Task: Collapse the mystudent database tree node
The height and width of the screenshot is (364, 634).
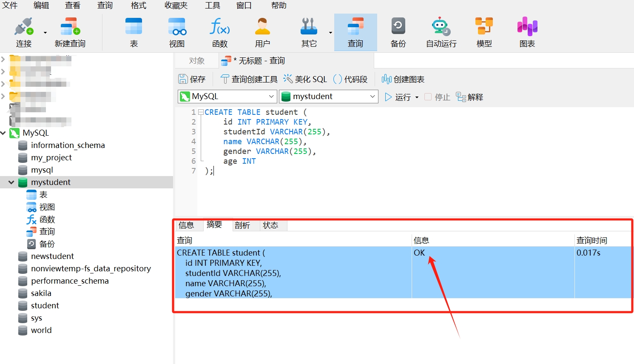Action: click(11, 182)
